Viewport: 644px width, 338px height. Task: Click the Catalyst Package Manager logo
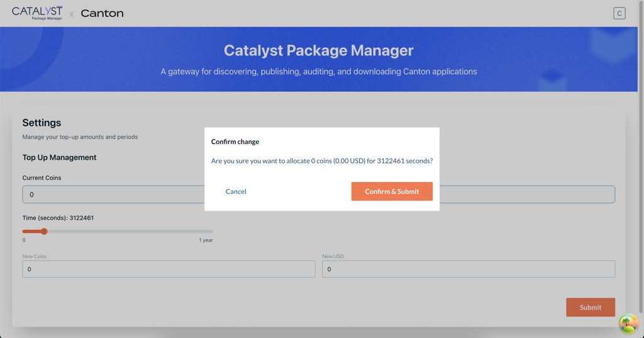pyautogui.click(x=37, y=13)
